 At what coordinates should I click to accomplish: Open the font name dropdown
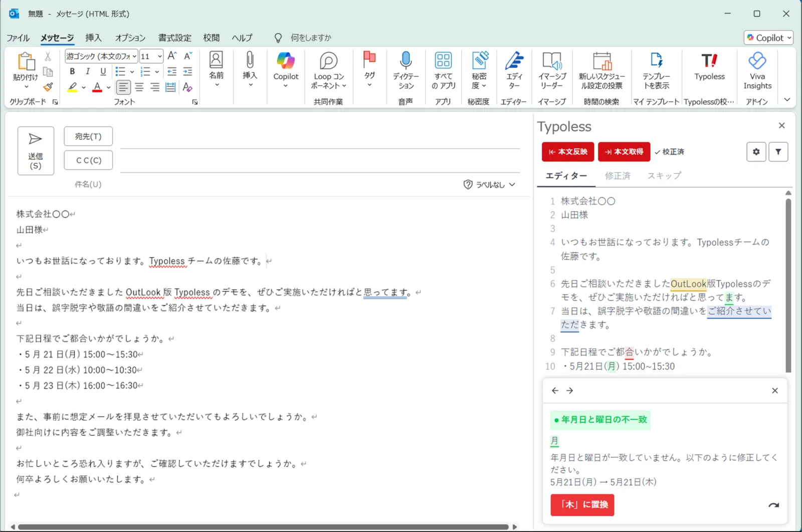tap(134, 56)
